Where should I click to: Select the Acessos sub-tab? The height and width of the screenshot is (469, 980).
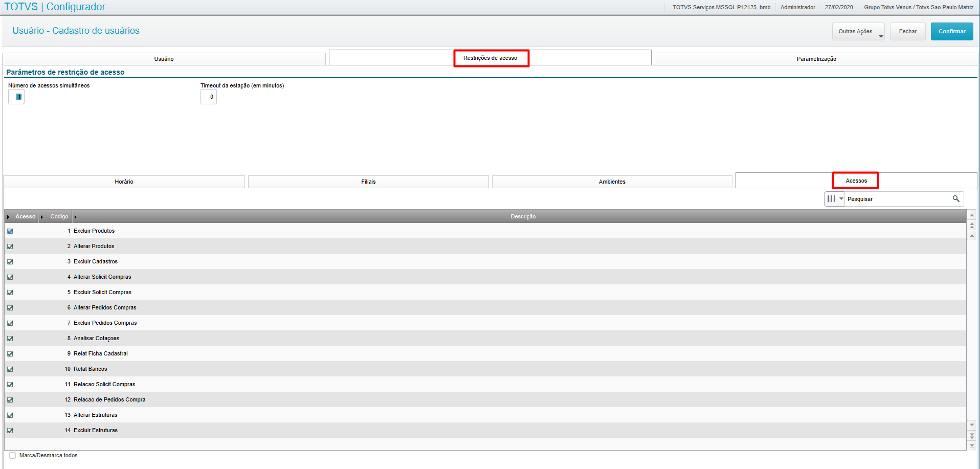856,181
